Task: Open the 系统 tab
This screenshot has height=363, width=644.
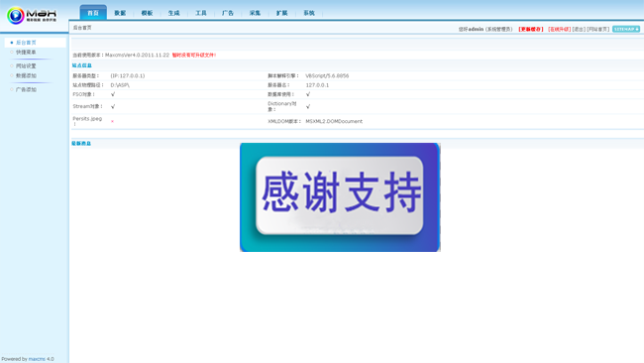Action: [309, 13]
